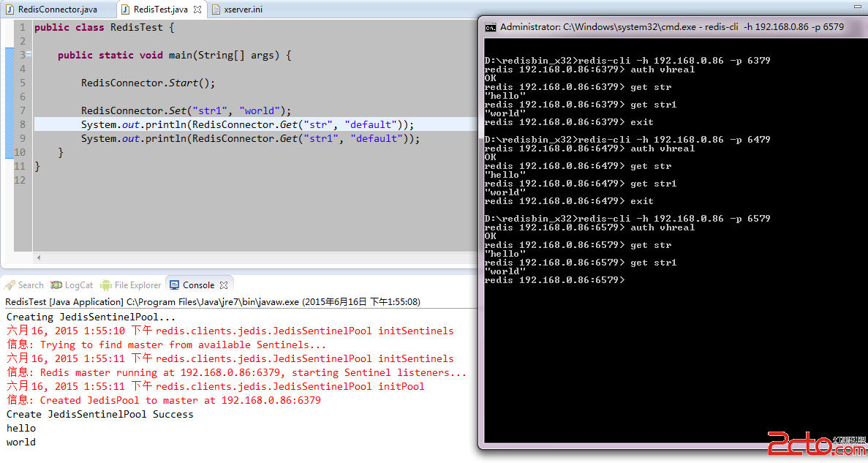
Task: Click the editor horizontal scrollbar left arrow
Action: click(x=39, y=257)
